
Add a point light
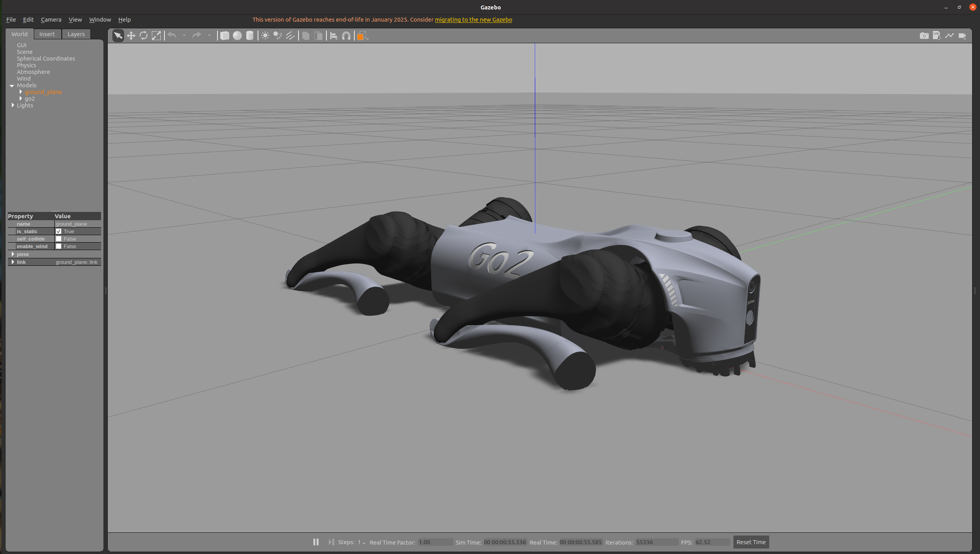(265, 36)
